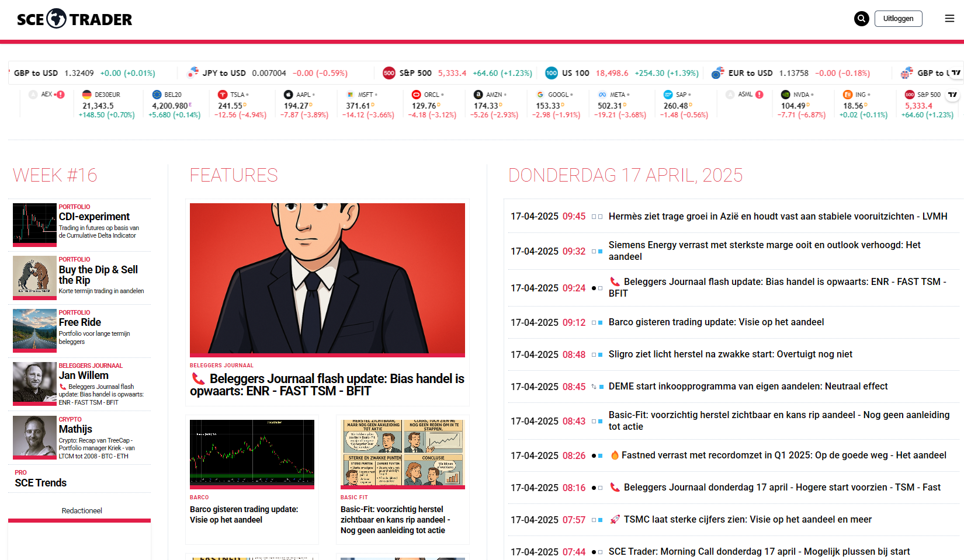
Task: Open the CDI-experiment chart thumbnail
Action: [35, 225]
